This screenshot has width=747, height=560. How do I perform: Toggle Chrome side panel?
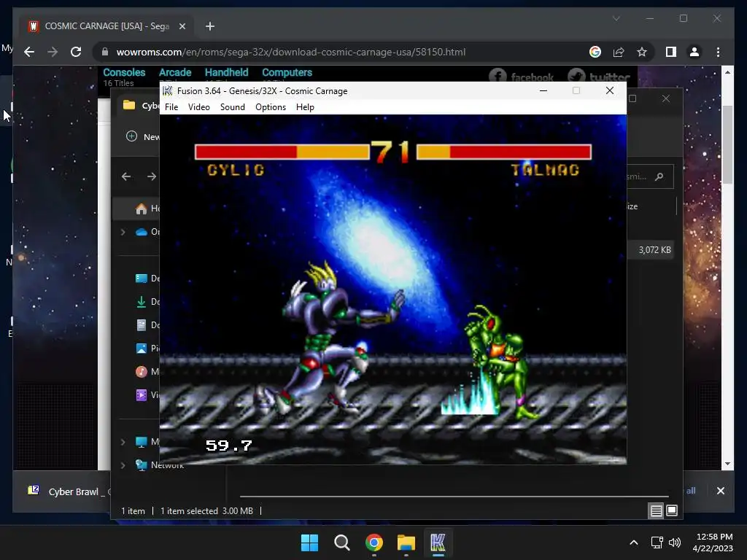[x=671, y=52]
